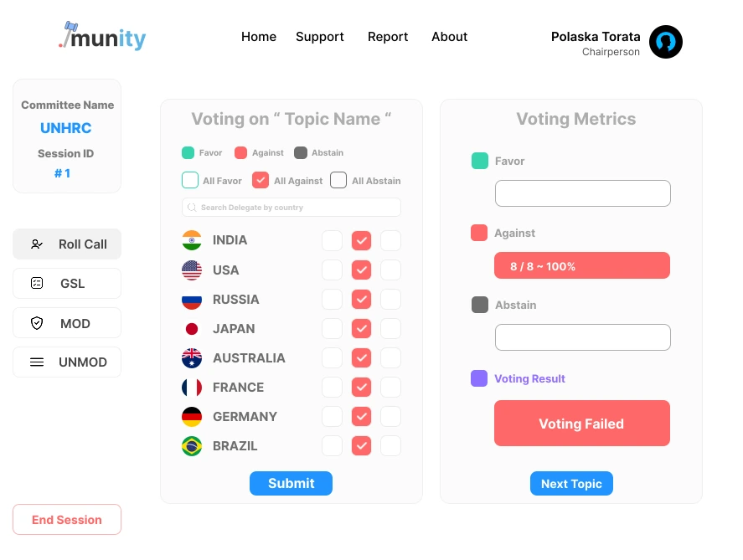Click the Next Topic button
This screenshot has width=743, height=560.
pos(571,484)
